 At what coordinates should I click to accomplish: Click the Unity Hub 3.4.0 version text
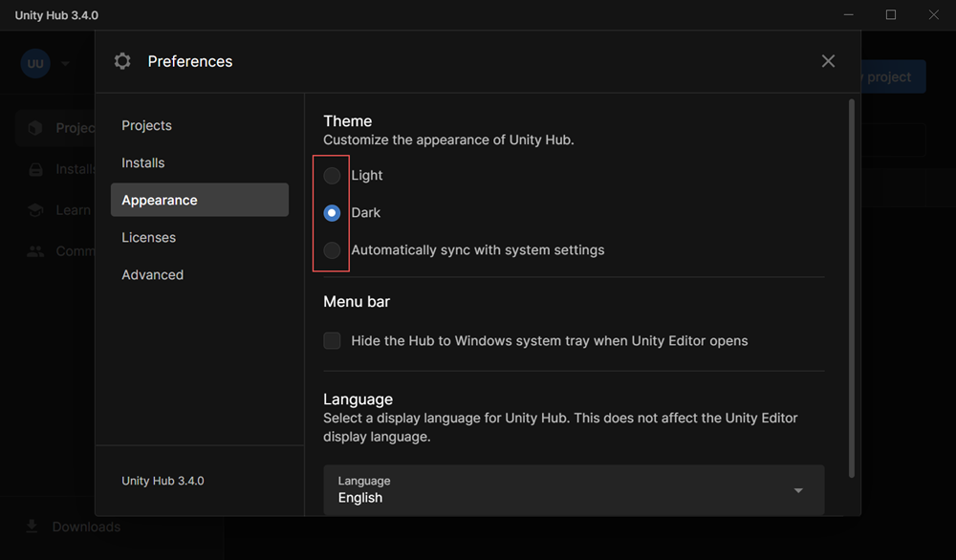point(163,481)
